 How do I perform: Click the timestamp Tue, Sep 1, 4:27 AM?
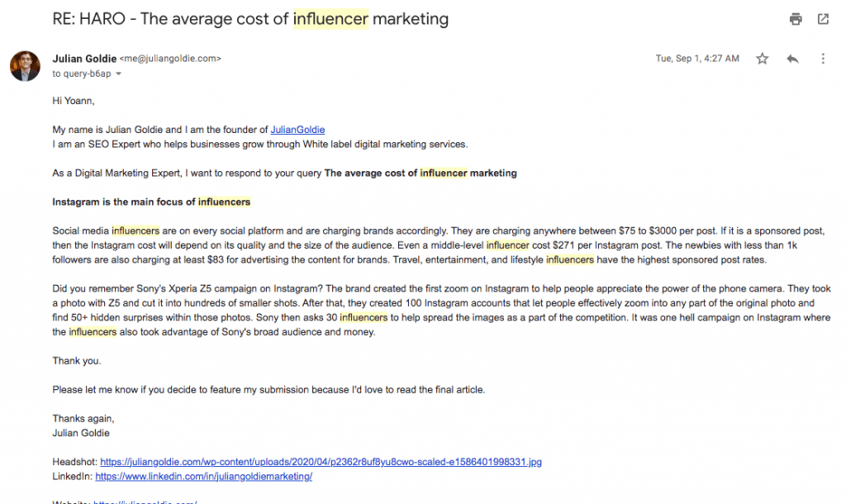pos(697,59)
